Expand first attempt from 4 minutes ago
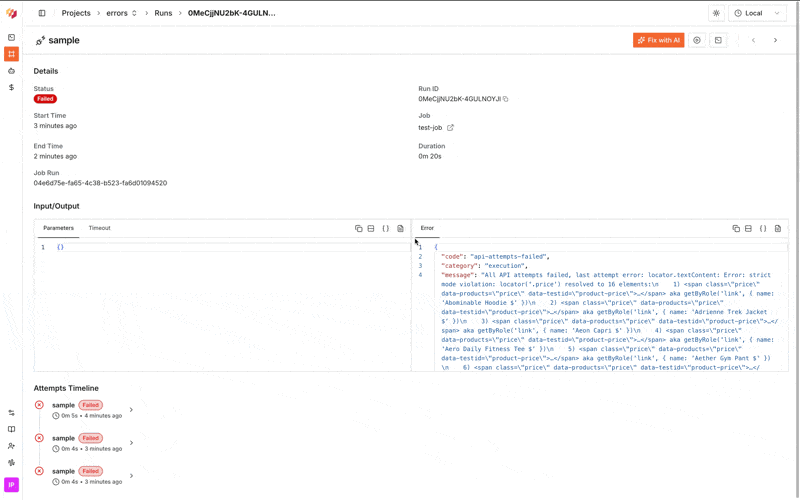This screenshot has height=500, width=800. tap(131, 410)
